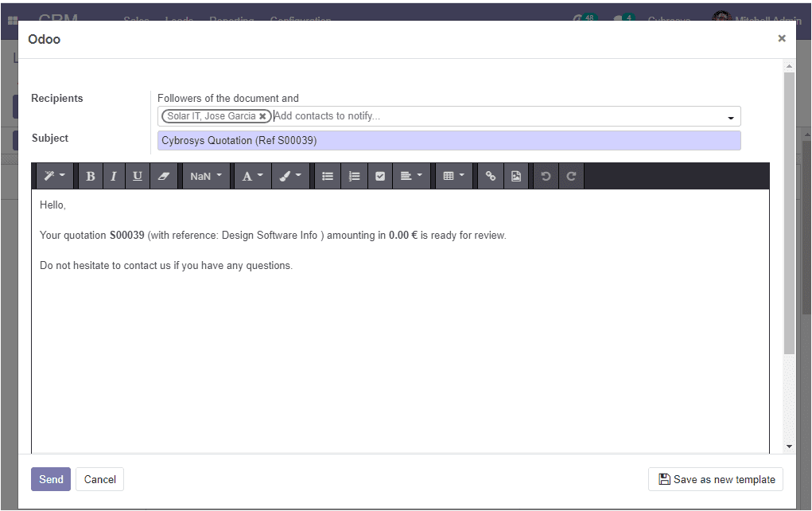Click the 'Followers of the document and' text
The width and height of the screenshot is (812, 511).
(x=228, y=99)
